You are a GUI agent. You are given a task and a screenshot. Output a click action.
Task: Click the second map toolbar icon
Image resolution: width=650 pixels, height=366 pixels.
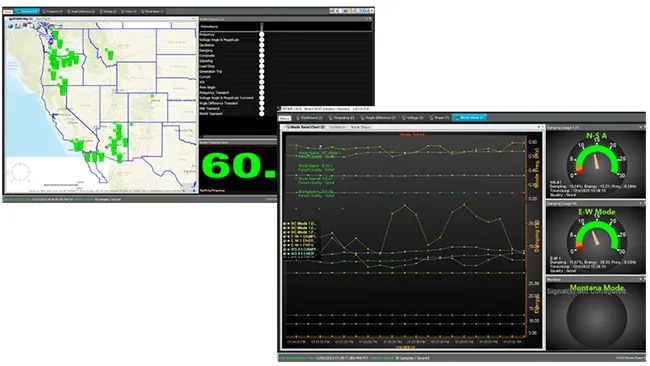(x=17, y=26)
